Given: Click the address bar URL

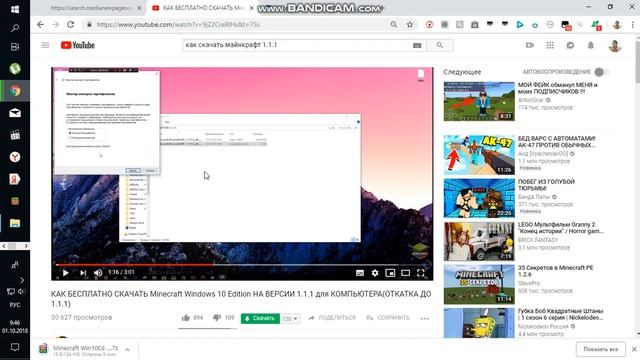Looking at the screenshot, I should point(178,25).
